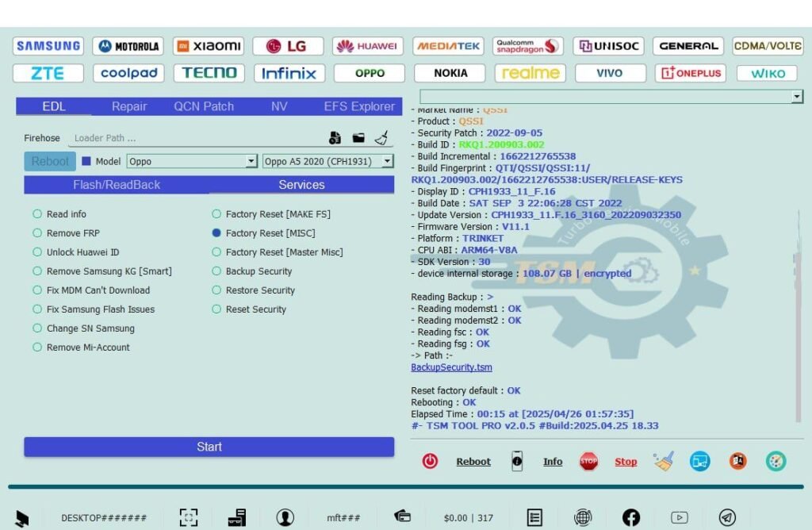
Task: Select Qualcomm Snapdragon brand logo
Action: click(x=528, y=46)
